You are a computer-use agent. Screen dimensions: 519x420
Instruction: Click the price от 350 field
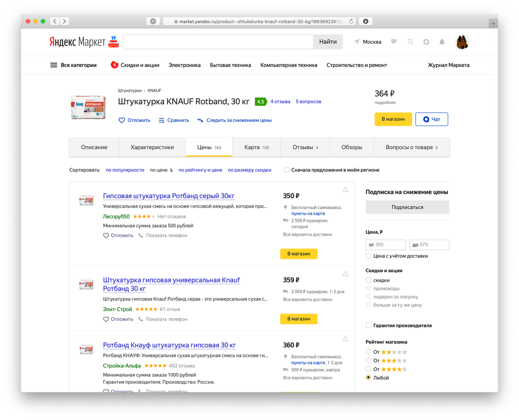tap(386, 245)
